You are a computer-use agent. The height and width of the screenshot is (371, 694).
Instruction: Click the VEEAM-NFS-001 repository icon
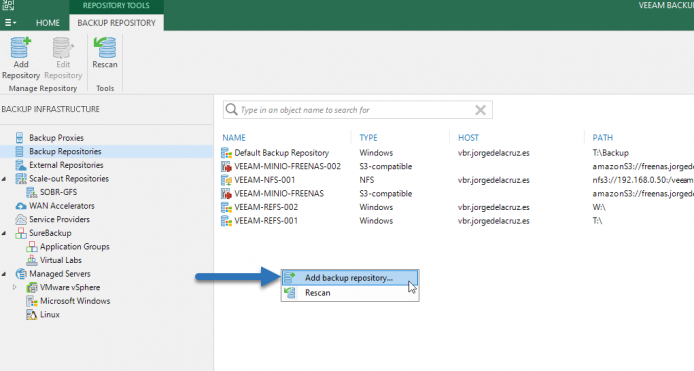pos(226,180)
